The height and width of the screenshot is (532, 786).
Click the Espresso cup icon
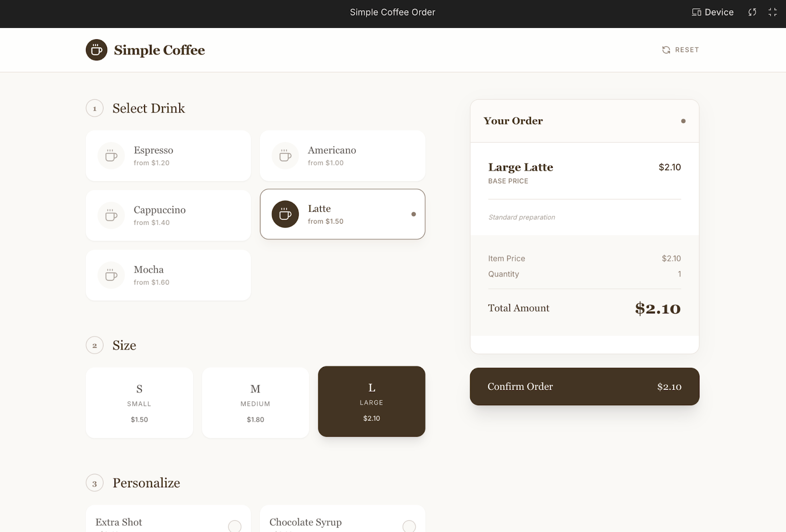pyautogui.click(x=111, y=156)
